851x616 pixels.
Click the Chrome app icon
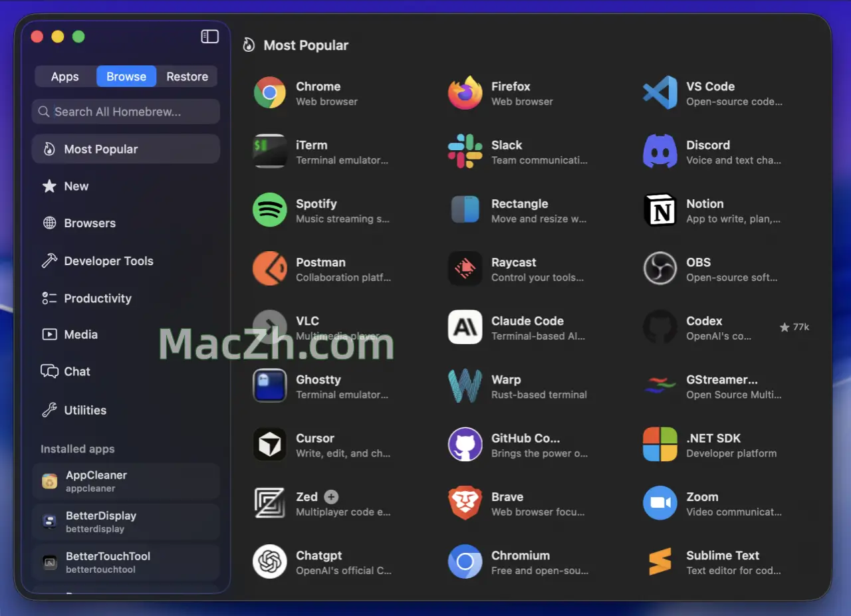coord(270,93)
